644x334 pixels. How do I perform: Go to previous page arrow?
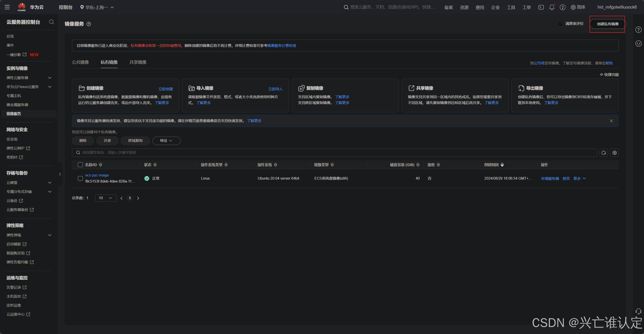point(121,198)
